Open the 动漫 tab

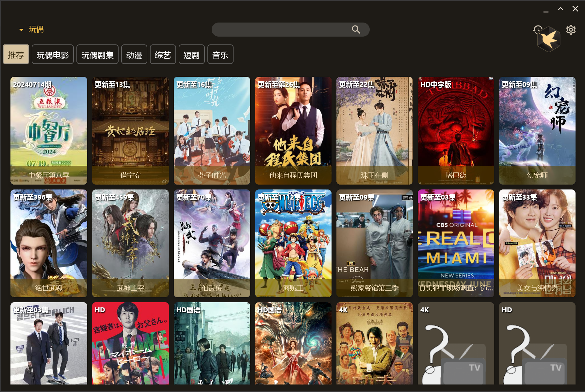click(x=134, y=55)
